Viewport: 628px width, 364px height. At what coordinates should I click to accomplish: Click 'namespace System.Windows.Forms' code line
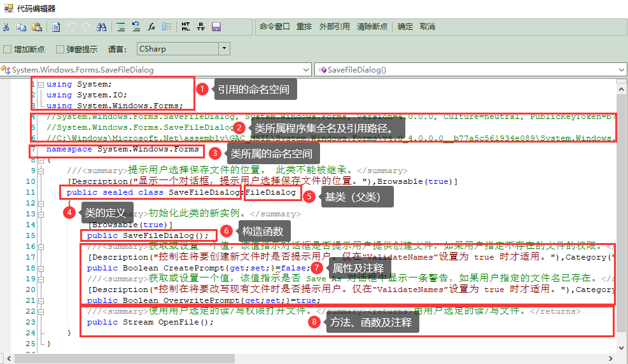click(123, 150)
